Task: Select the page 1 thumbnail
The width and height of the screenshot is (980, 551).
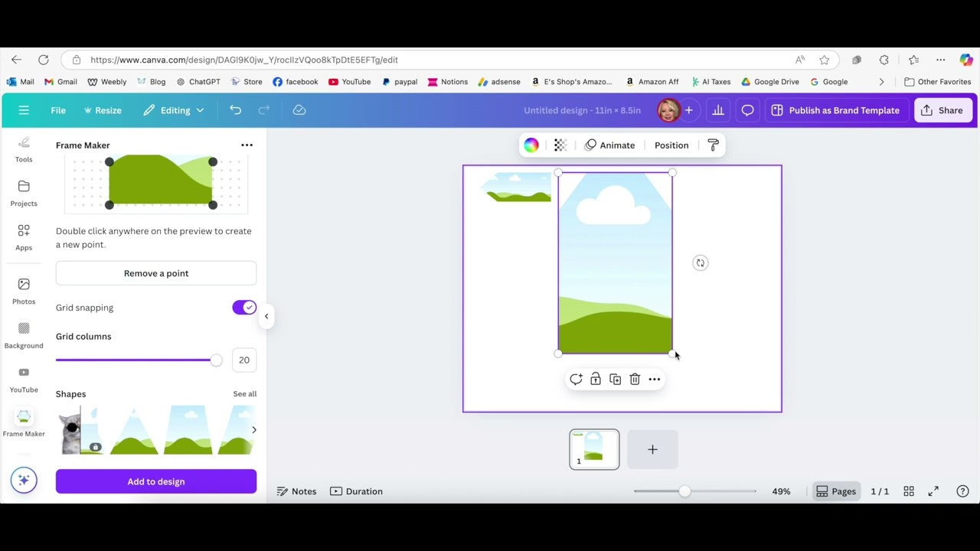Action: click(x=594, y=449)
